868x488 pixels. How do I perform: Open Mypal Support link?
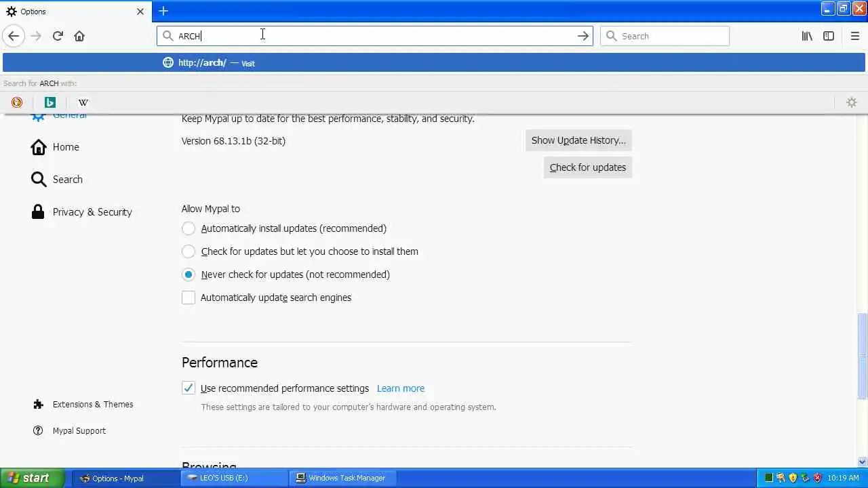click(x=69, y=431)
